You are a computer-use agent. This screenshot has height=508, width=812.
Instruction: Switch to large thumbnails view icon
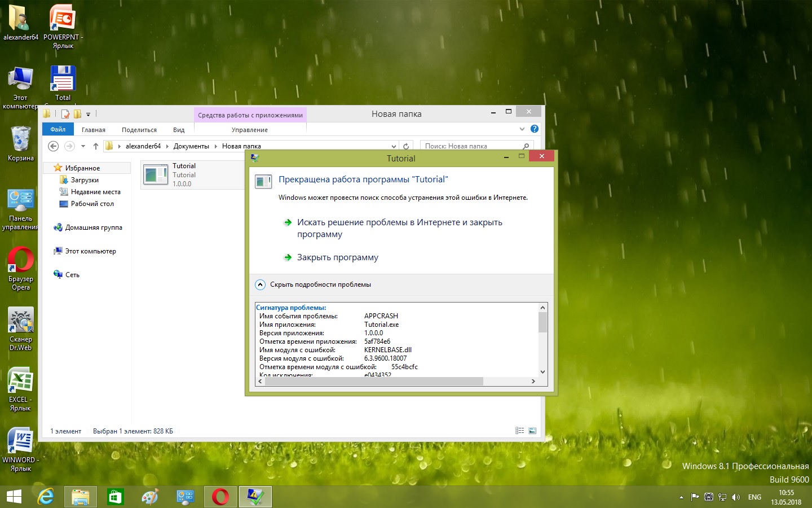point(532,431)
